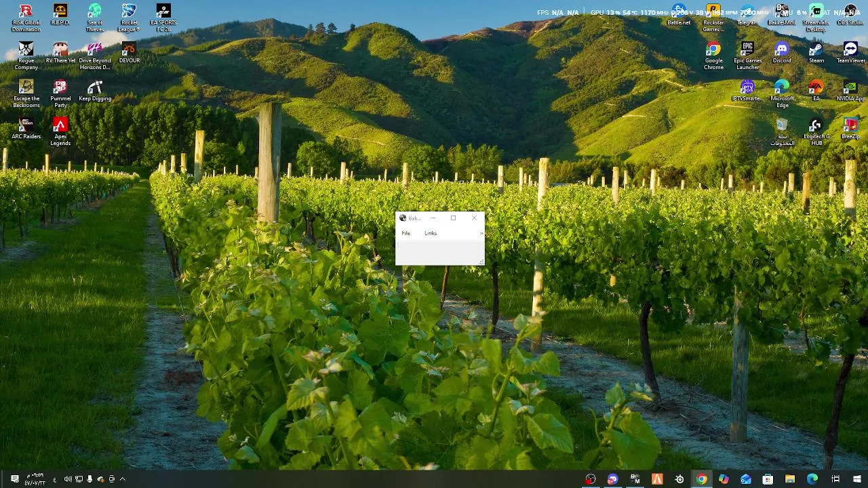
Task: Switch to BakkesMod on the taskbar
Action: 635,479
